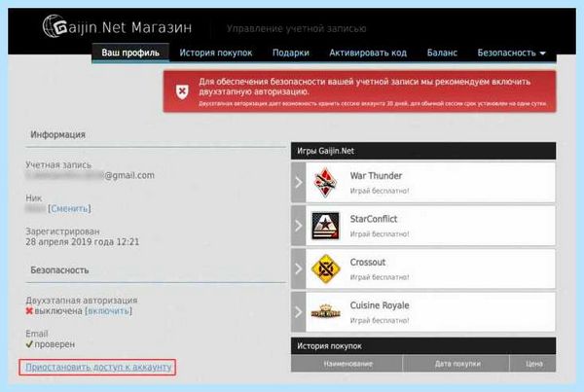Click the War Thunder game title

pos(376,176)
